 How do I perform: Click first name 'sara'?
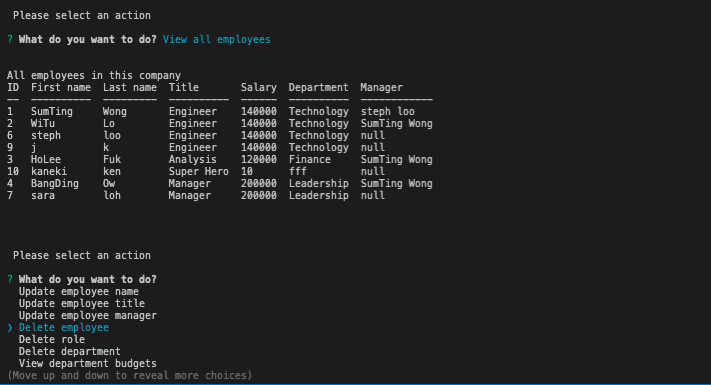point(43,195)
